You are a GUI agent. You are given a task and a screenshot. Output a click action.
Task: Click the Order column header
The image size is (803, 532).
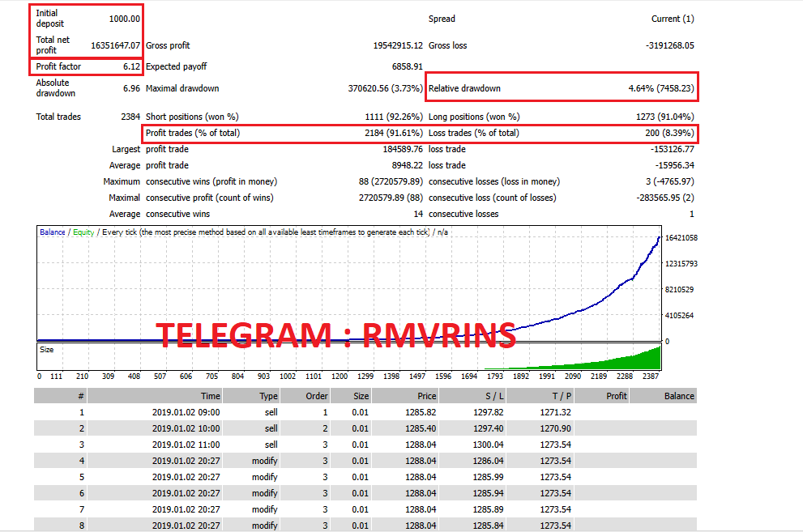(305, 396)
